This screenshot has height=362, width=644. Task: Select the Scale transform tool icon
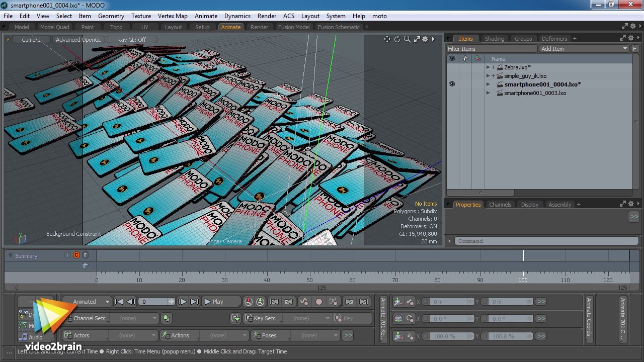[x=398, y=336]
